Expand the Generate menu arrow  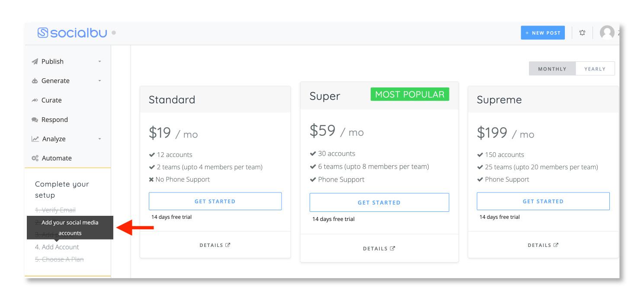[x=99, y=81]
